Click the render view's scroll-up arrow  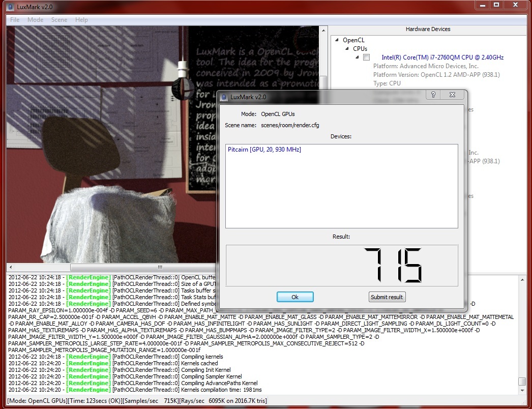point(323,30)
